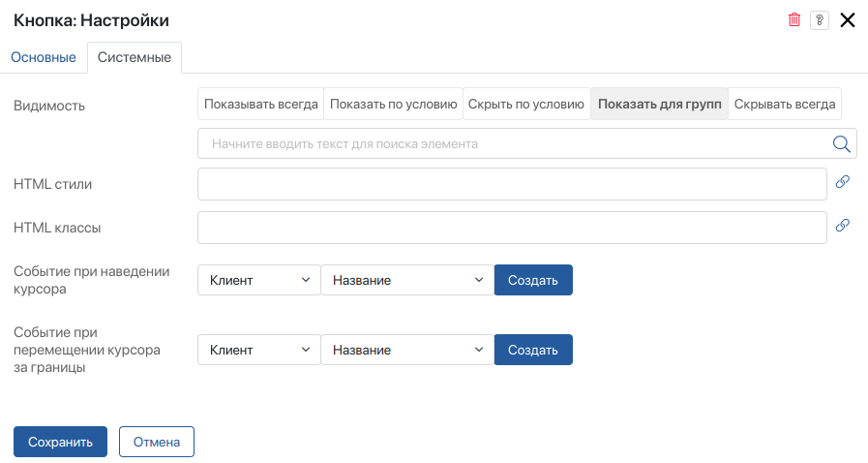Open Название dropdown for cursor hover event
Viewport: 868px width, 463px height.
pos(407,280)
